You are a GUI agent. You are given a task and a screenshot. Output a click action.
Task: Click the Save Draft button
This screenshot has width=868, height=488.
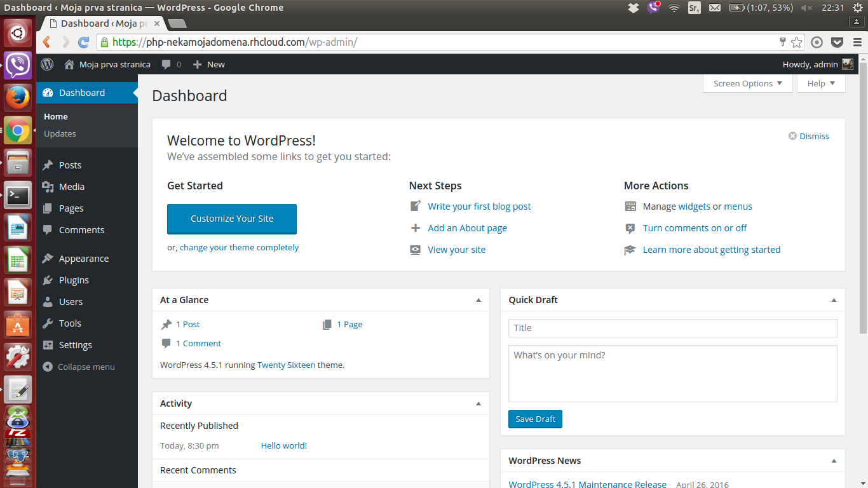(x=535, y=419)
